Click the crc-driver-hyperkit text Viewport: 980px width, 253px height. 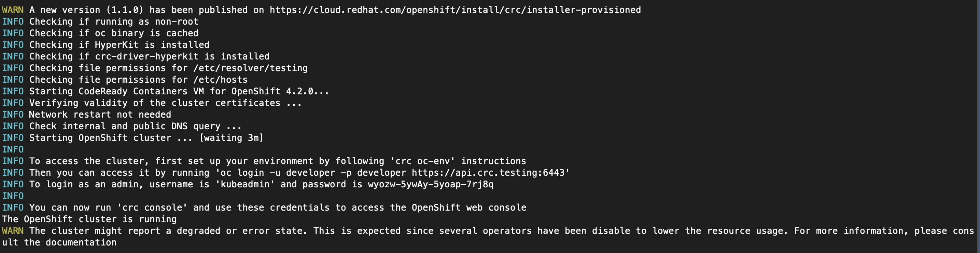[146, 56]
